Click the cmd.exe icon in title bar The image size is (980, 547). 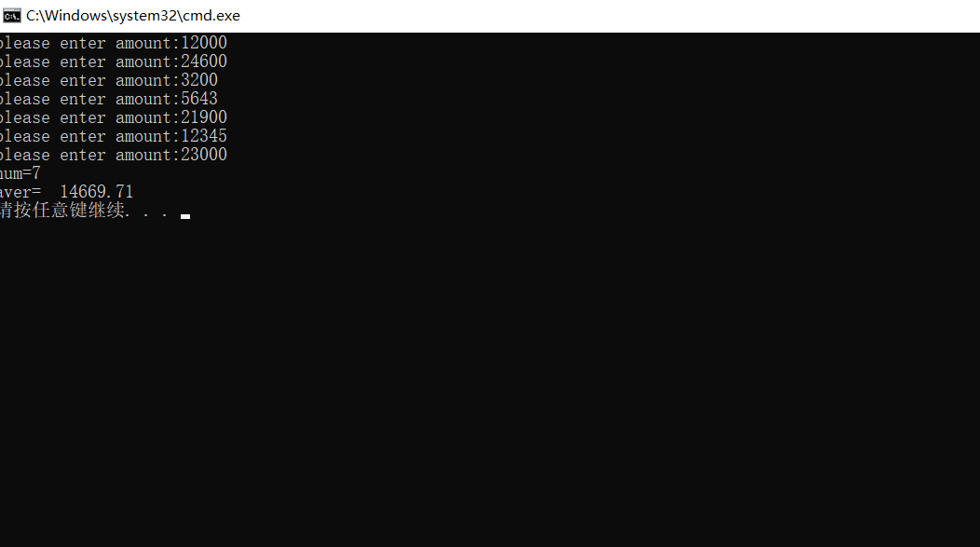(x=12, y=16)
